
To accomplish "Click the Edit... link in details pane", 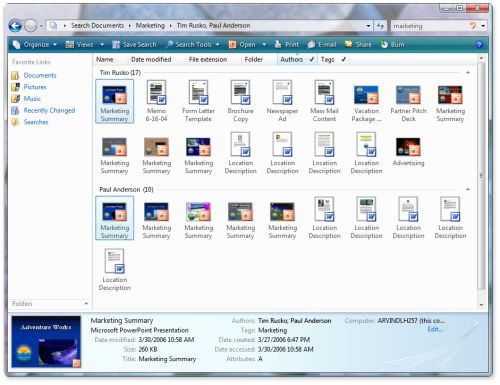I will pos(435,329).
